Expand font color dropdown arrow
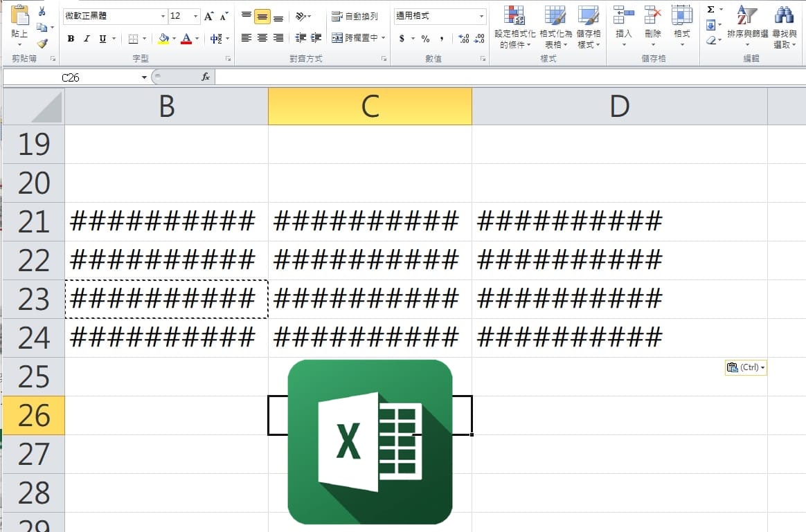 coord(197,39)
